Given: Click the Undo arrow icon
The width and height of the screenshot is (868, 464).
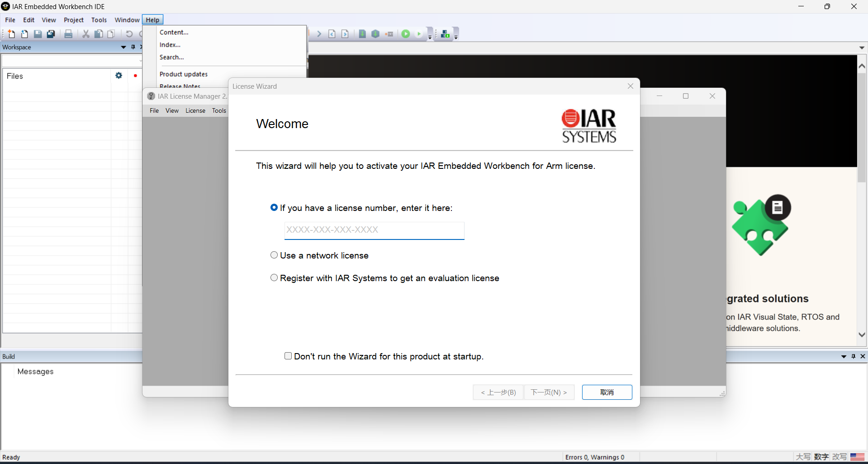Looking at the screenshot, I should pos(129,34).
